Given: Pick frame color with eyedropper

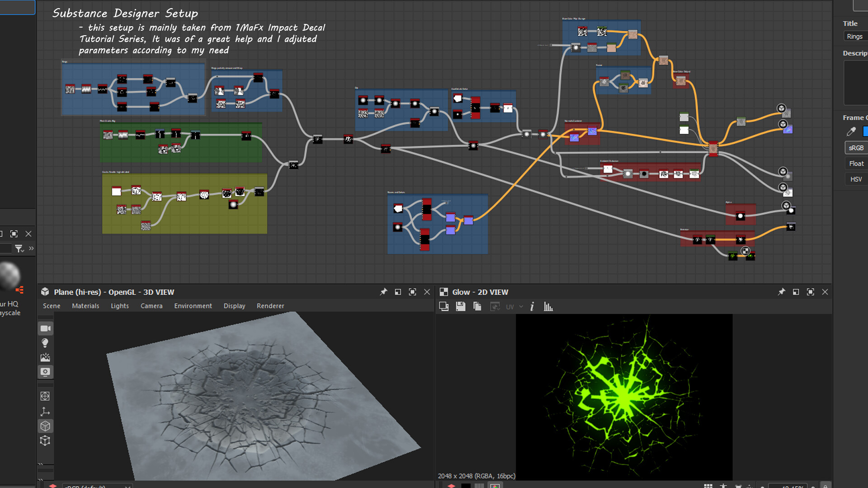Looking at the screenshot, I should pos(851,131).
